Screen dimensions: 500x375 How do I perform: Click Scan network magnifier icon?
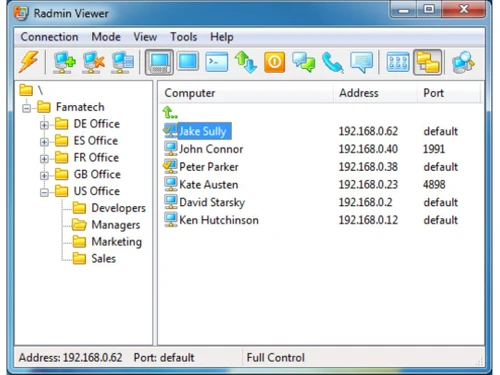pyautogui.click(x=463, y=62)
